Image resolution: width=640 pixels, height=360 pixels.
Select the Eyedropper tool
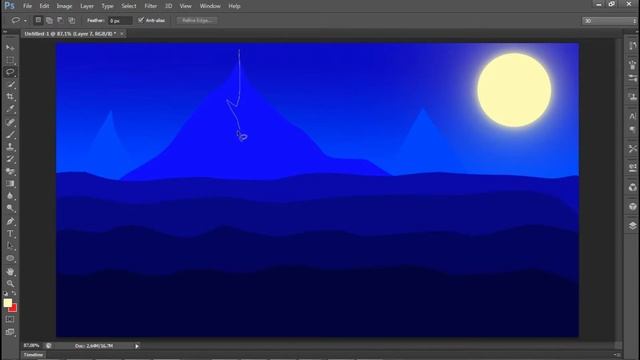[10, 109]
